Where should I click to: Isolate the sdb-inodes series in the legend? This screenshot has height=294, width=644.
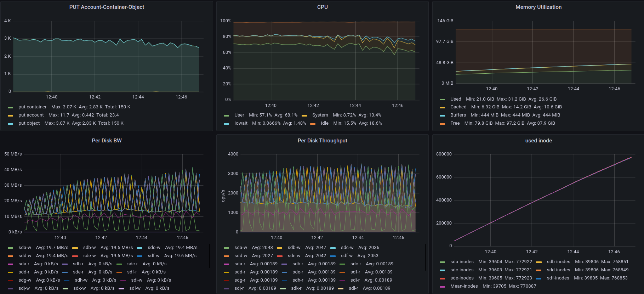click(x=558, y=262)
